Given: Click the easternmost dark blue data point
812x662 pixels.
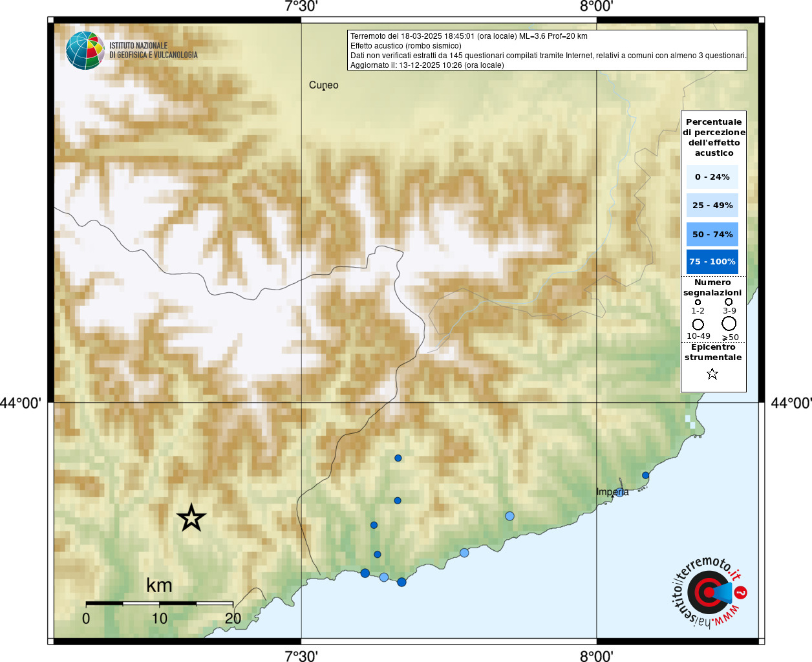Looking at the screenshot, I should pos(645,475).
